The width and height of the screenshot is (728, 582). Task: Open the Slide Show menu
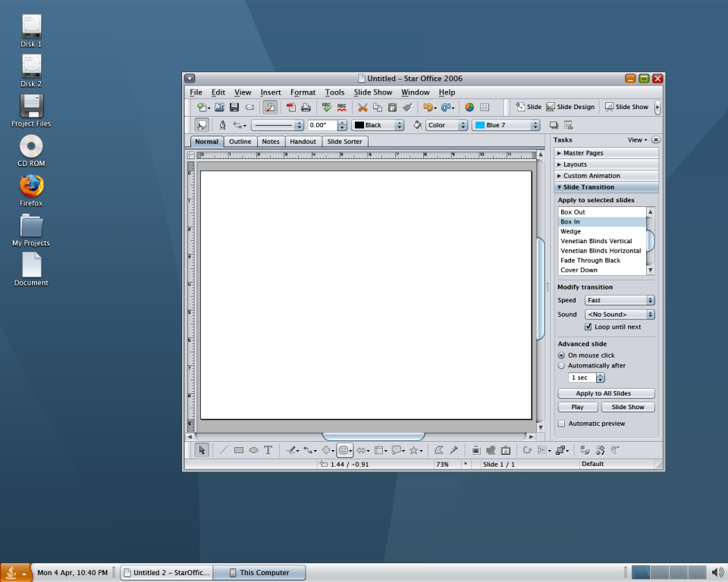[373, 92]
